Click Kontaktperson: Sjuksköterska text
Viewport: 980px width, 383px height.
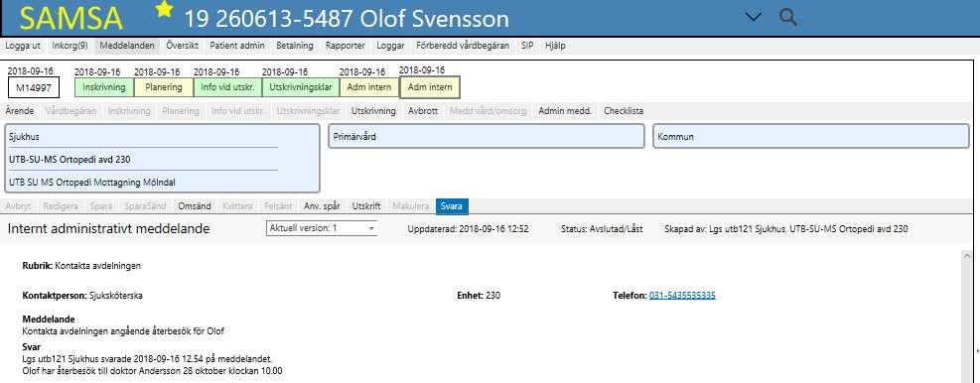pos(82,296)
